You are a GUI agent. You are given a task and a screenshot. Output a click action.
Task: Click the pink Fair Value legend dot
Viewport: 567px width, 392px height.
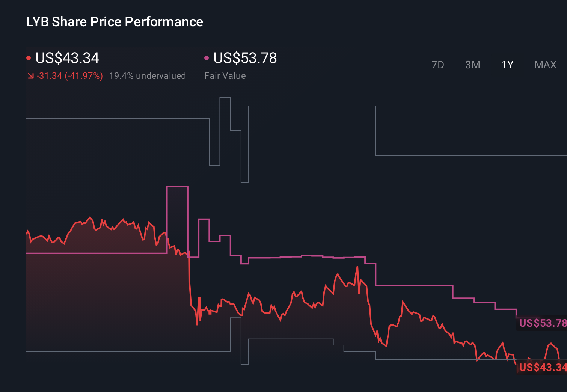(x=206, y=57)
